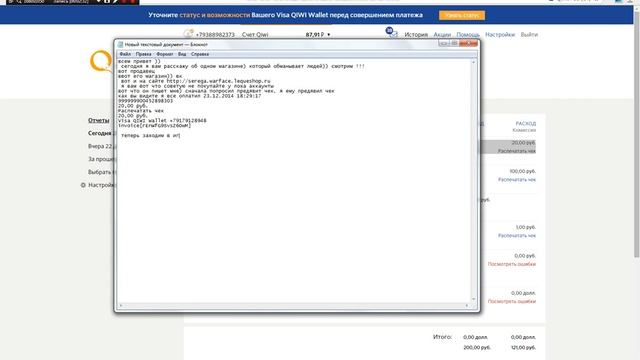Click the 200,00 руб. total amount
The width and height of the screenshot is (640, 360).
(x=477, y=347)
